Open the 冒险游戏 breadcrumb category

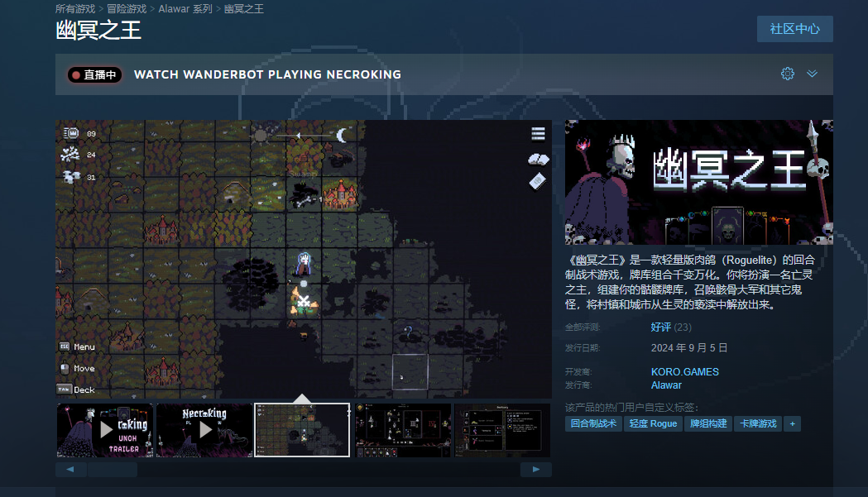tap(127, 8)
